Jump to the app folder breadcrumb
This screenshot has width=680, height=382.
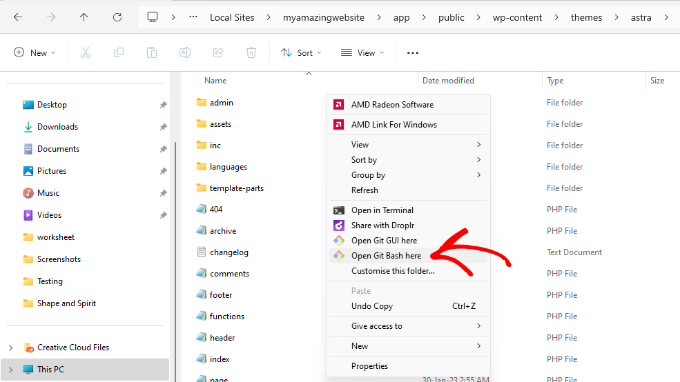tap(401, 18)
